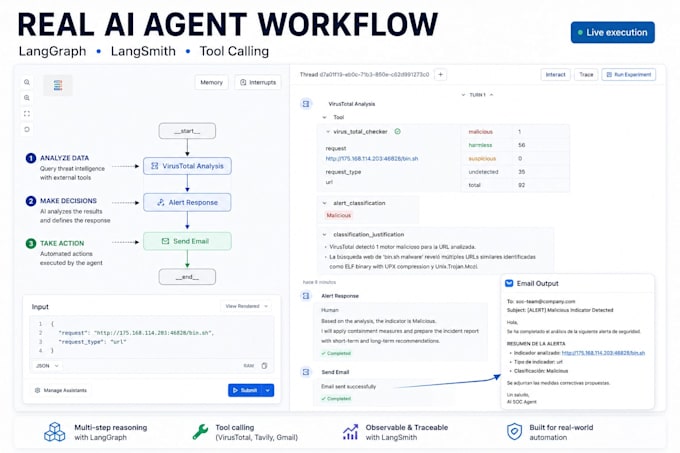Click the VirusTotal Analysis step icon
680x453 pixels.
coord(306,104)
